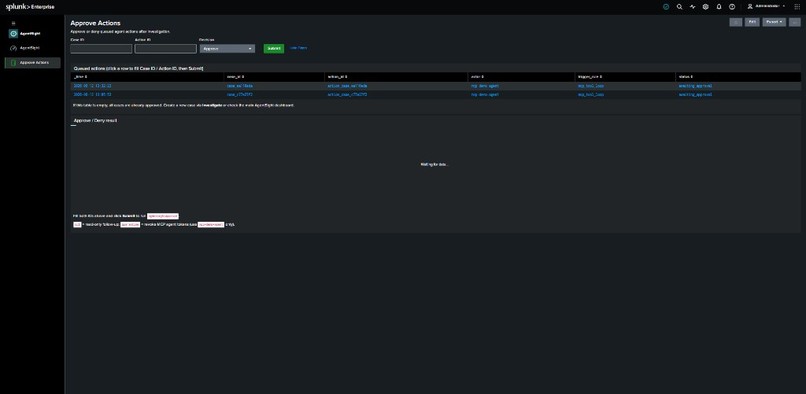Click the Queued actions panel heading
The height and width of the screenshot is (394, 806).
point(138,68)
